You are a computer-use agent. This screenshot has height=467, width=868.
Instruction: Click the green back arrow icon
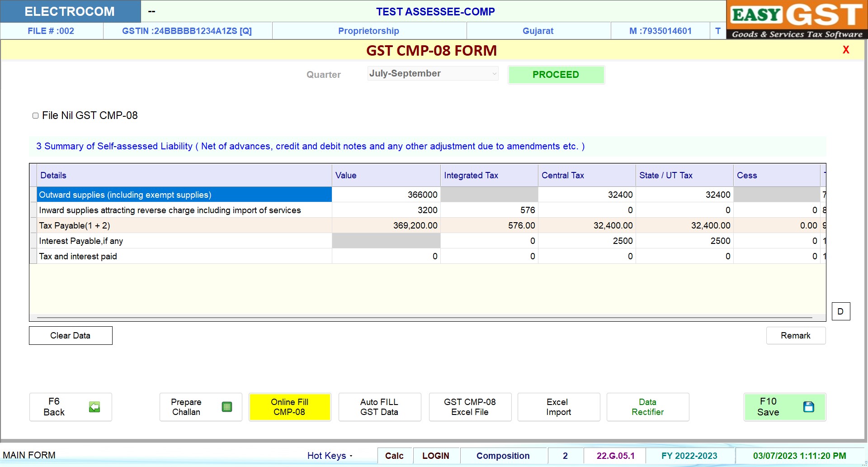click(x=94, y=407)
